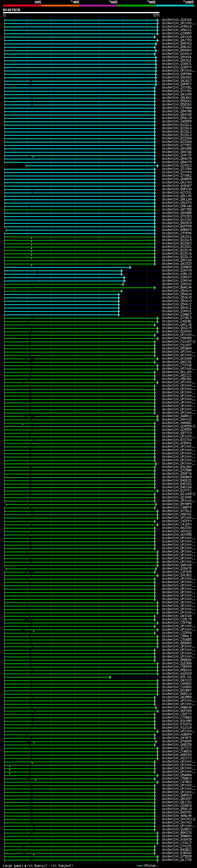Viewport: 197px width, 868px height.
Task: Select hit label UniRef100_A7NV19
Action: (x=177, y=26)
